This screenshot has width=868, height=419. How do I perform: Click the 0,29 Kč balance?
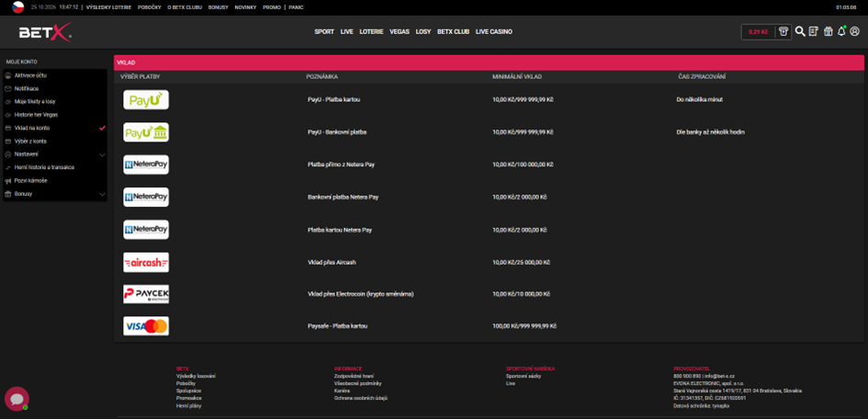[758, 32]
